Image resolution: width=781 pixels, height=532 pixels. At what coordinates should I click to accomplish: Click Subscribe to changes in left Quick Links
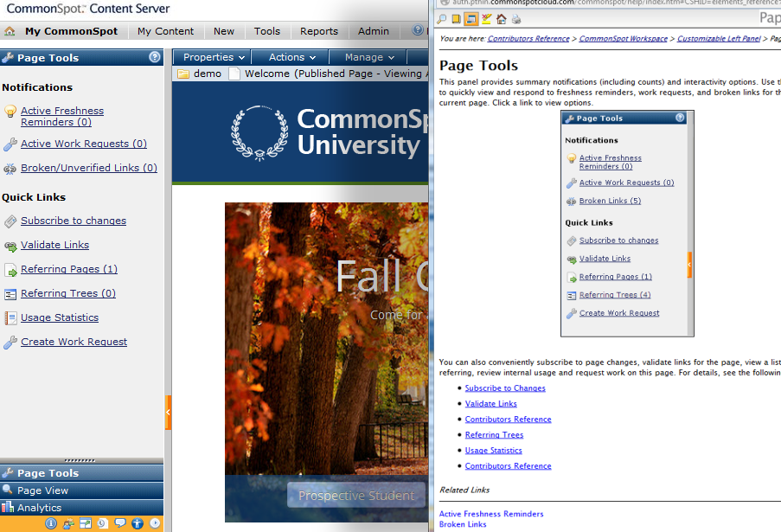tap(74, 221)
